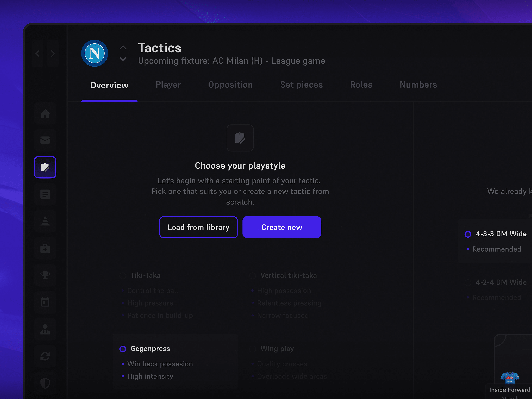
Task: Open the Trophy competitions sidebar icon
Action: click(45, 275)
